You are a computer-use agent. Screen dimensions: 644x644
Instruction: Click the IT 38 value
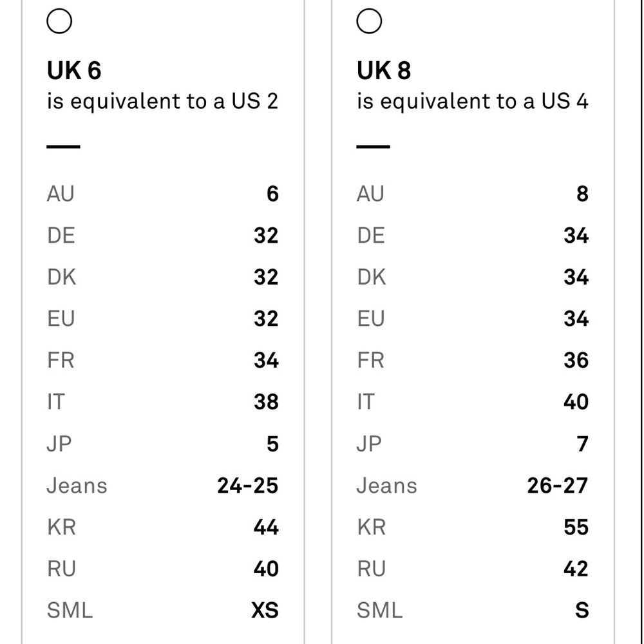pyautogui.click(x=266, y=402)
